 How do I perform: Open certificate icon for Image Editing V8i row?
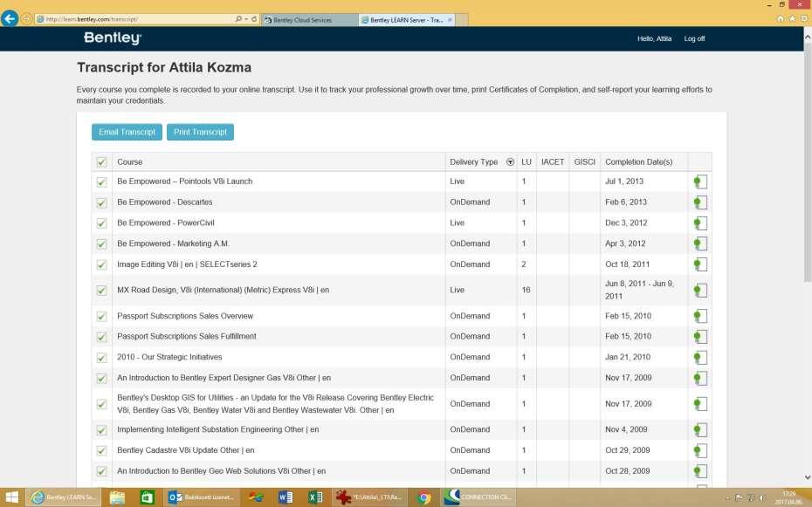[700, 264]
